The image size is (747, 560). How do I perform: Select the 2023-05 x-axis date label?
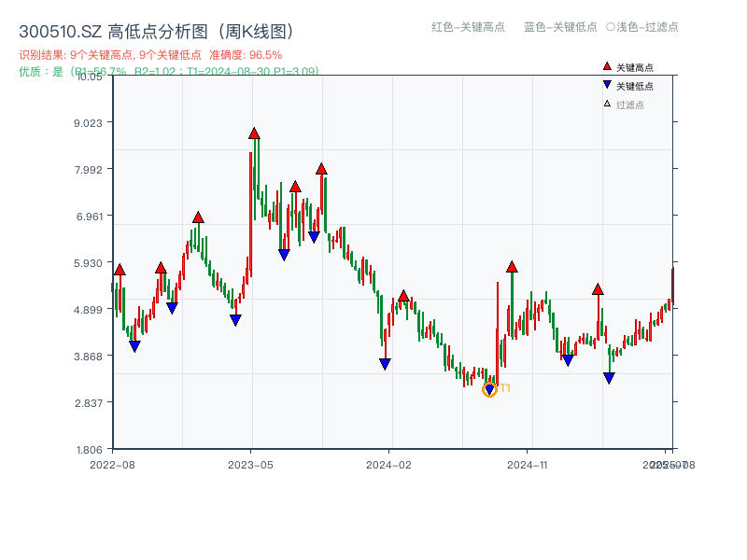click(x=250, y=462)
